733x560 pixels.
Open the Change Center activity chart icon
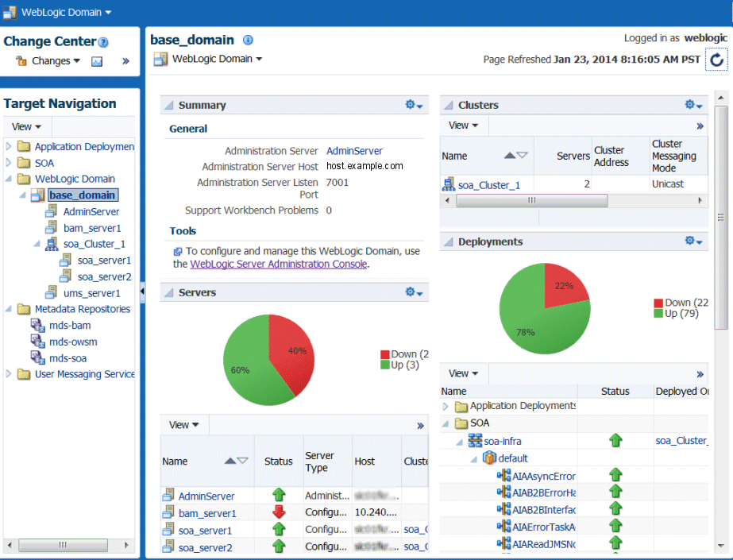point(97,61)
